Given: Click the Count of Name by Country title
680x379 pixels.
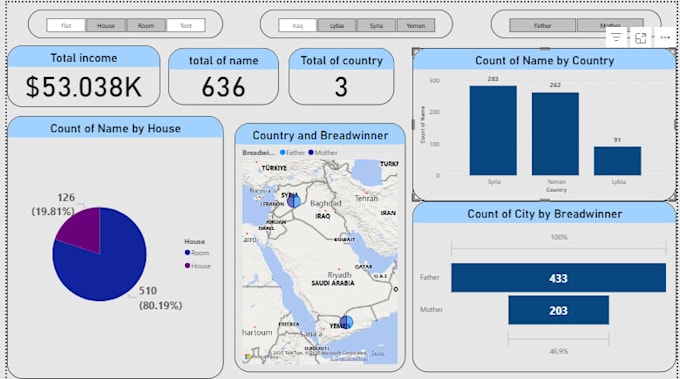Looking at the screenshot, I should tap(545, 60).
